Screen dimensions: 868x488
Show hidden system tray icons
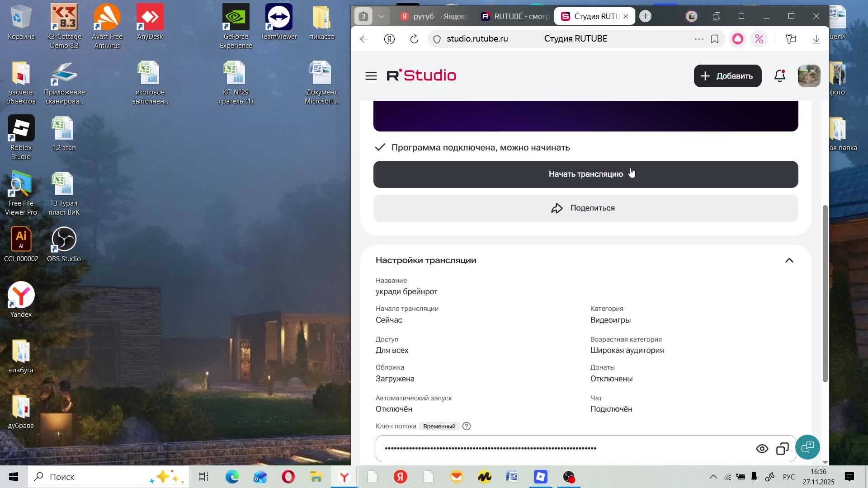713,477
